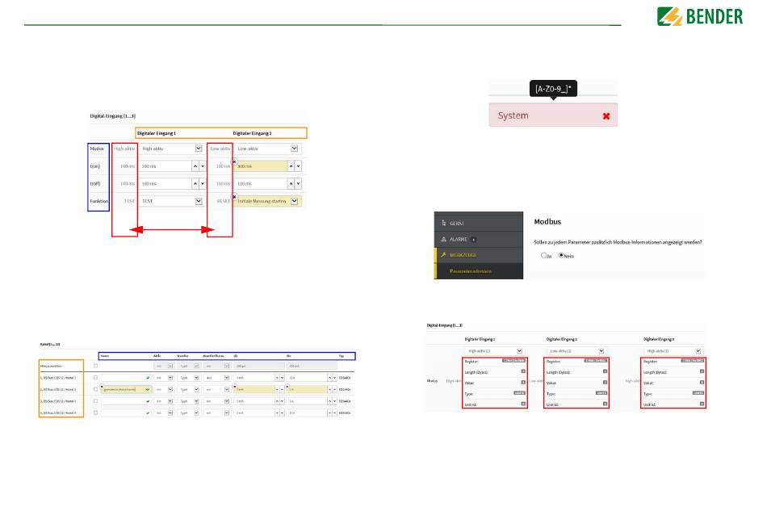The height and width of the screenshot is (532, 767).
Task: Reset the changed Funktion value via x icon
Action: pyautogui.click(x=234, y=196)
